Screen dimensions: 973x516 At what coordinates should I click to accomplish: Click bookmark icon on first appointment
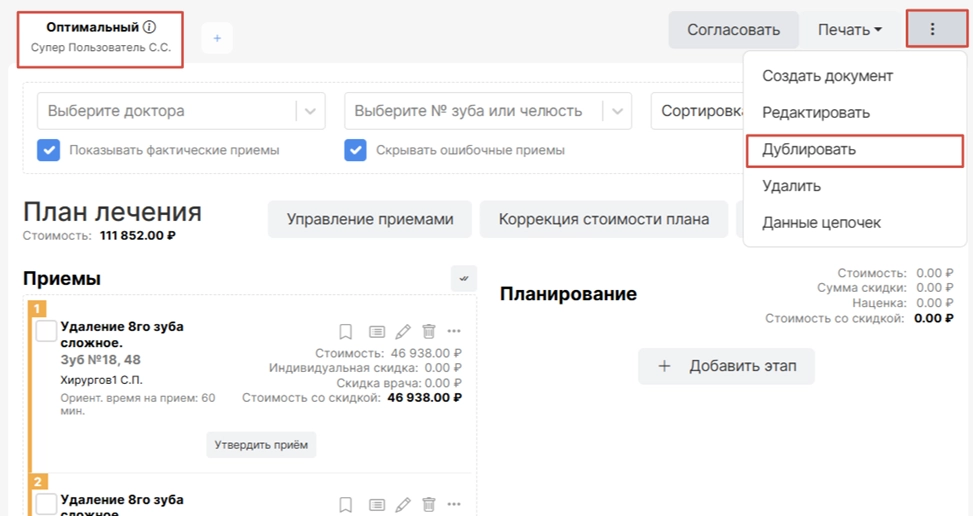coord(345,332)
